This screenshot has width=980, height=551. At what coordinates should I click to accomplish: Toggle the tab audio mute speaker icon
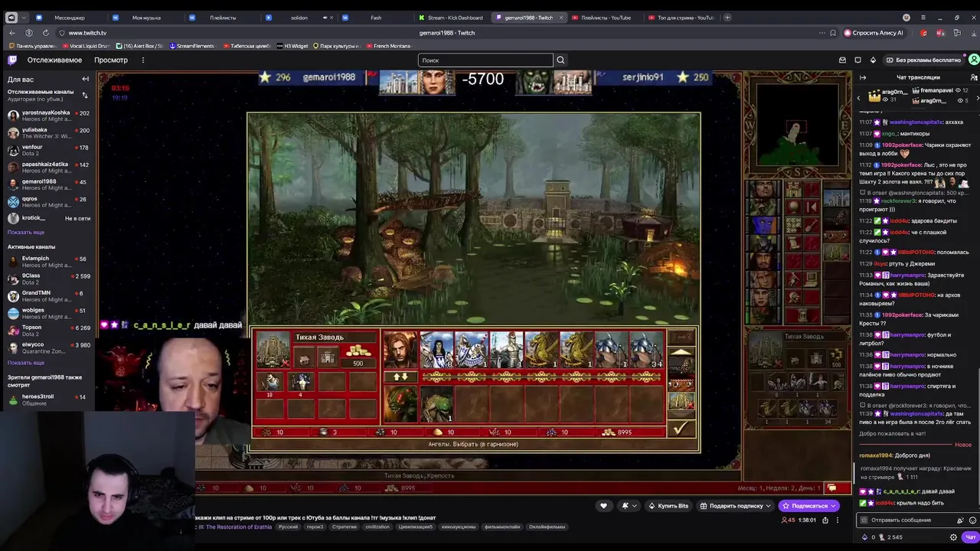click(x=325, y=18)
